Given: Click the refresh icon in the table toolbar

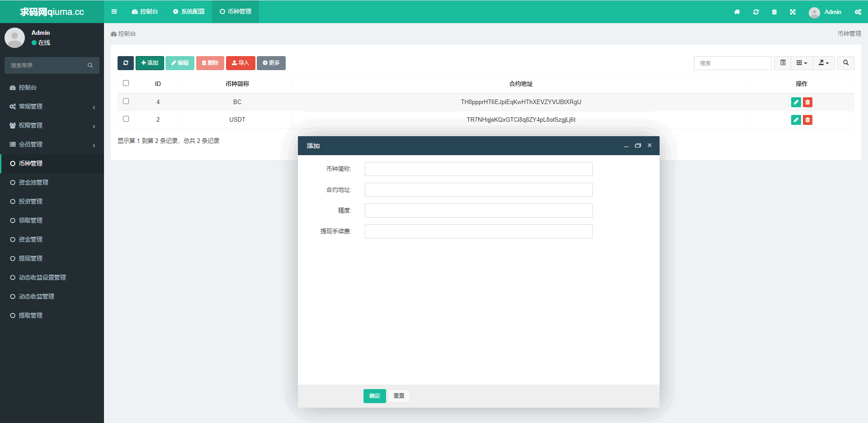Looking at the screenshot, I should coord(126,63).
